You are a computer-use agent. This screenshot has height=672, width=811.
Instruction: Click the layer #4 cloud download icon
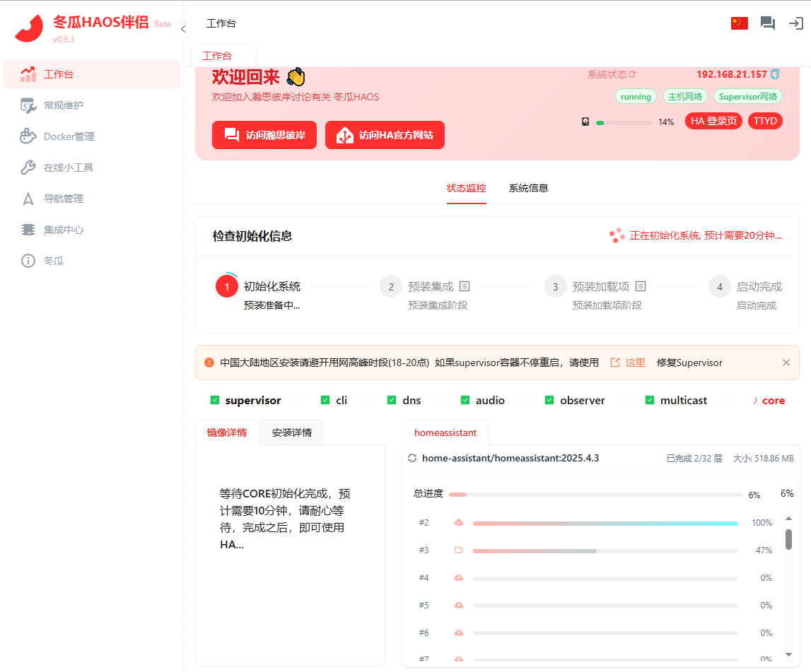[458, 577]
